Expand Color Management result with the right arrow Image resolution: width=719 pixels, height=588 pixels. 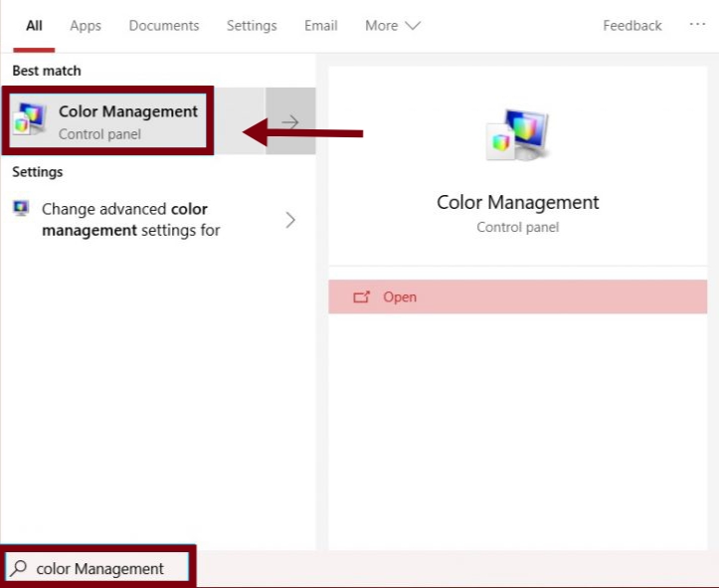(x=290, y=121)
